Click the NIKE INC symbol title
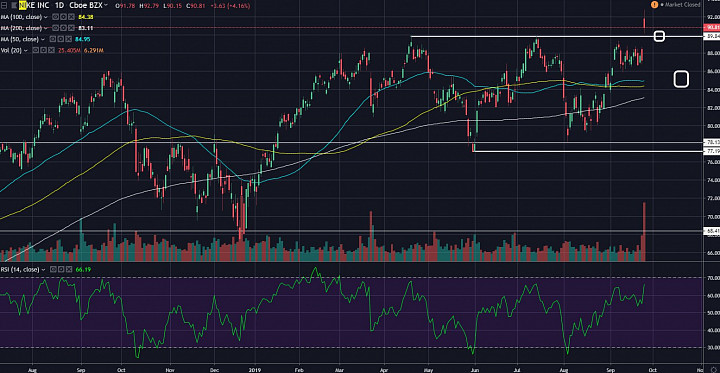This screenshot has height=373, width=720. [x=34, y=5]
